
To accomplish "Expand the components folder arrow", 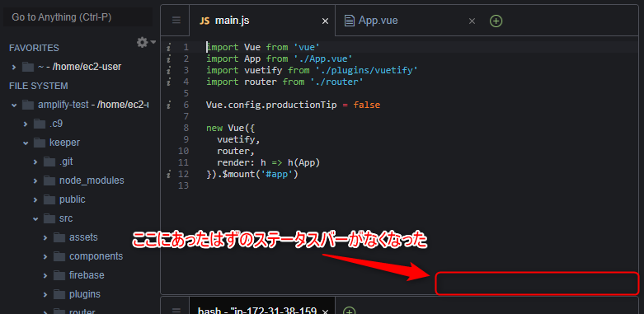I will tap(45, 256).
